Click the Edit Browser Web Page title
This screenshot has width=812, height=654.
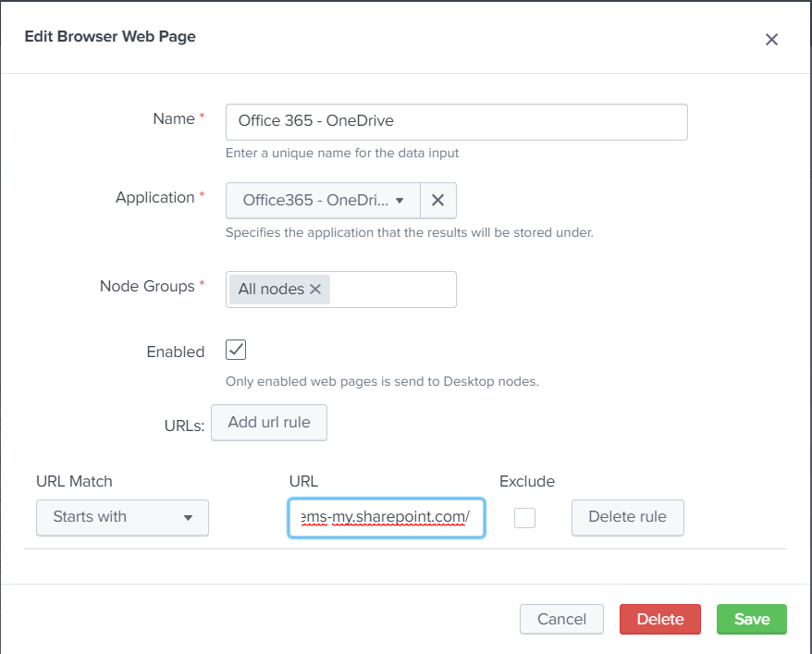(110, 37)
